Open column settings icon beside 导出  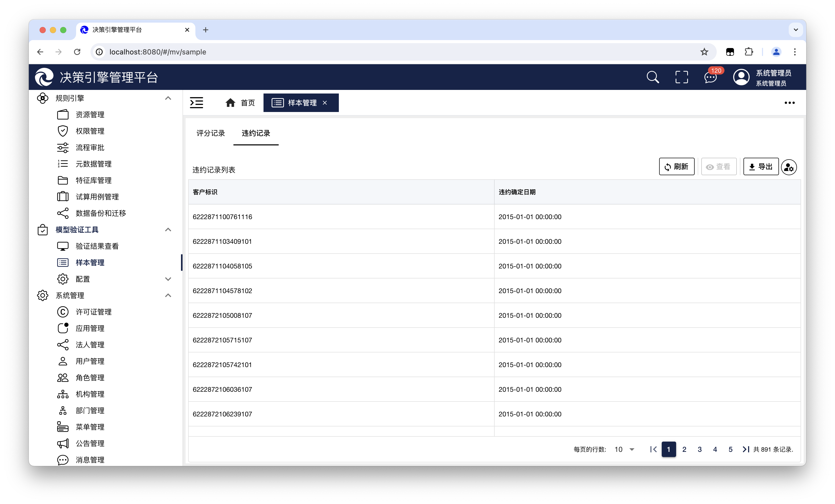[x=788, y=167]
